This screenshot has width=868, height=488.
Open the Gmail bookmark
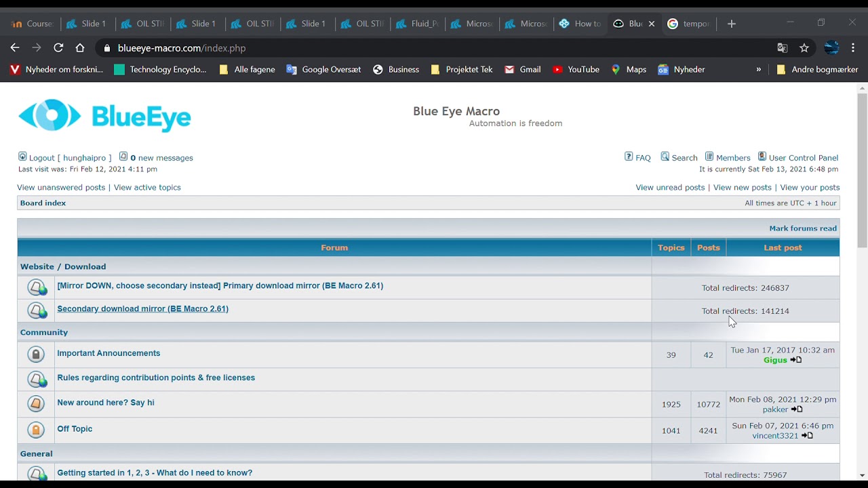[x=522, y=69]
